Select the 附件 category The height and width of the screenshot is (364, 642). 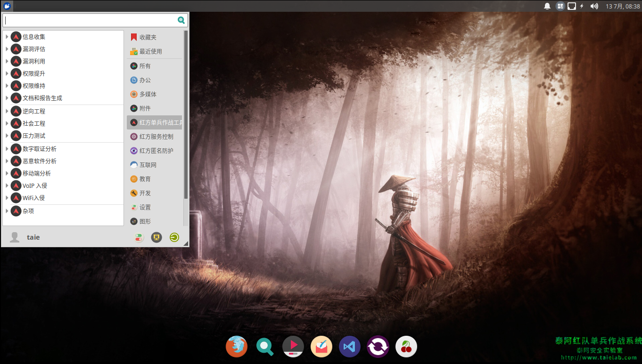point(155,108)
